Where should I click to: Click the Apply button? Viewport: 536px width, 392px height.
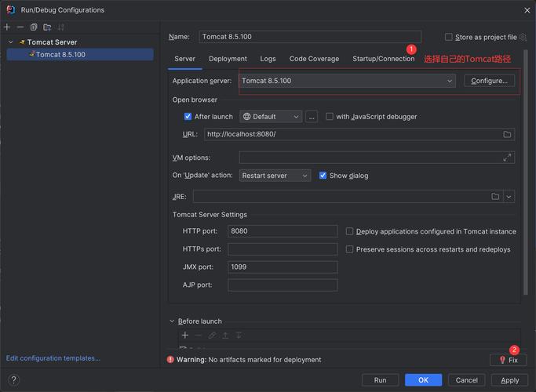[x=509, y=380]
